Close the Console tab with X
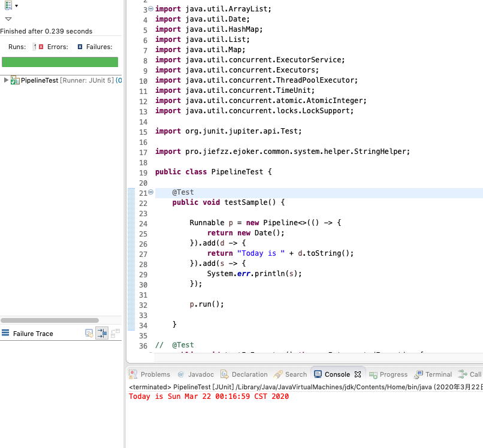Image resolution: width=483 pixels, height=448 pixels. (358, 374)
